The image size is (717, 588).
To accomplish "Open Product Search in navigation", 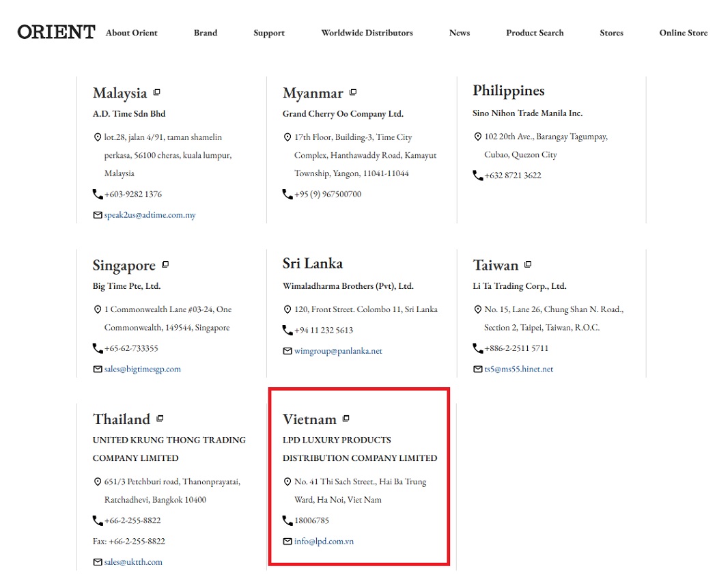I will coord(535,33).
